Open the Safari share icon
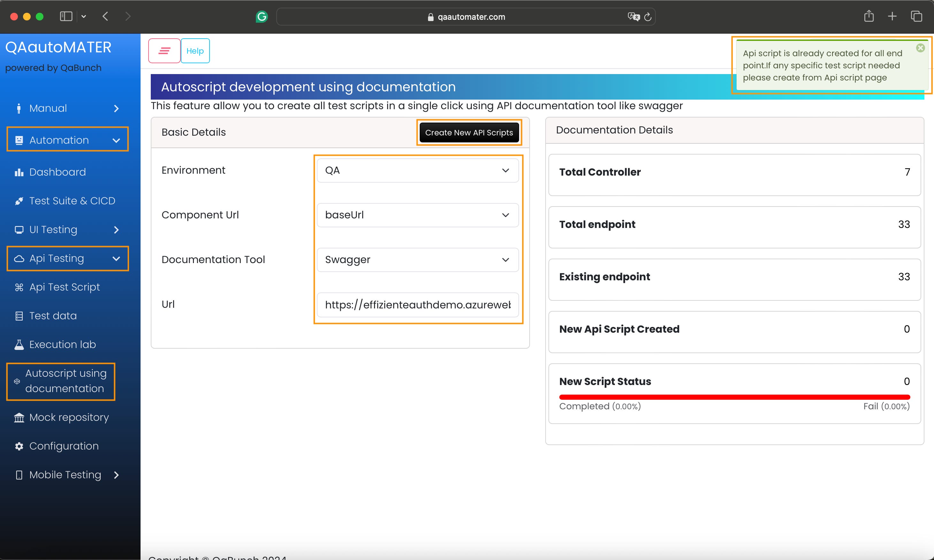 pos(869,16)
